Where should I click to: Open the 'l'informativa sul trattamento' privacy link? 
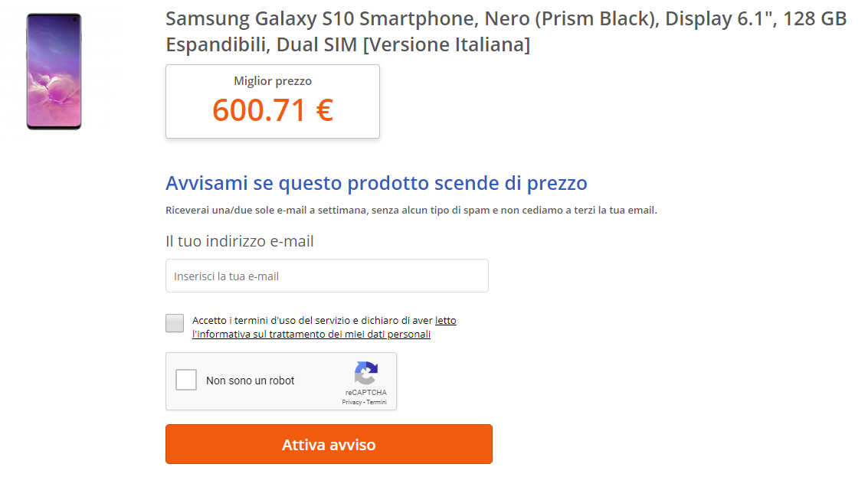point(311,335)
